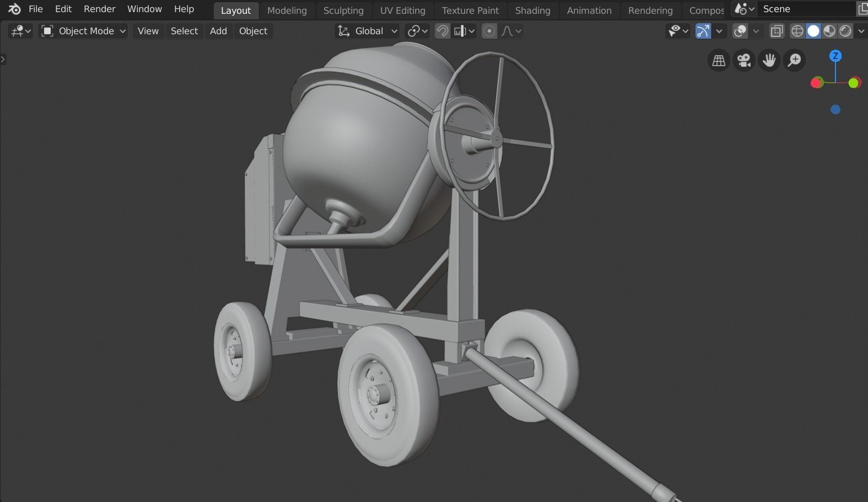Open the Window menu
The height and width of the screenshot is (502, 868).
click(x=144, y=9)
